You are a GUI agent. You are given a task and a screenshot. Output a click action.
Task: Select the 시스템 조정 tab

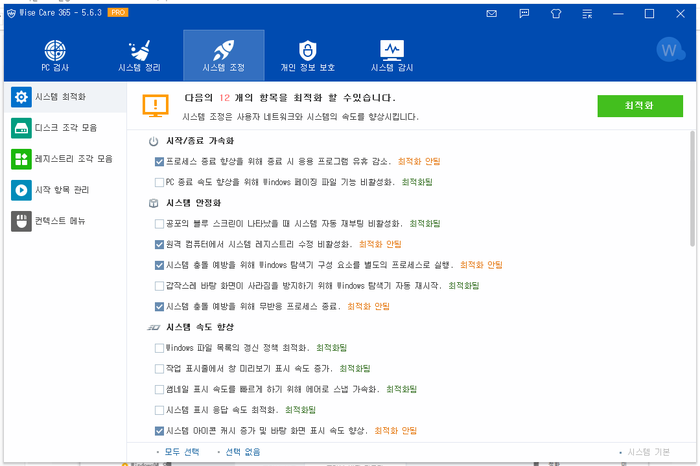point(224,56)
